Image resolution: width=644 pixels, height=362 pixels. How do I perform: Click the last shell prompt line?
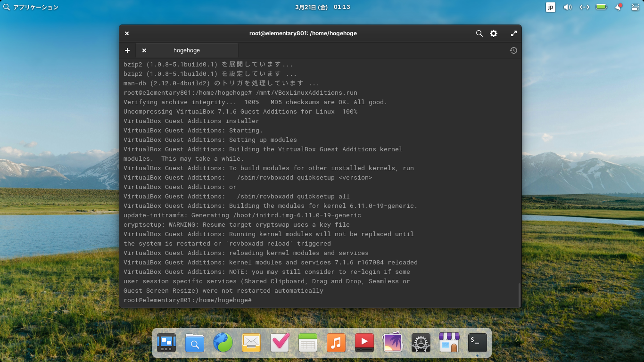point(188,300)
